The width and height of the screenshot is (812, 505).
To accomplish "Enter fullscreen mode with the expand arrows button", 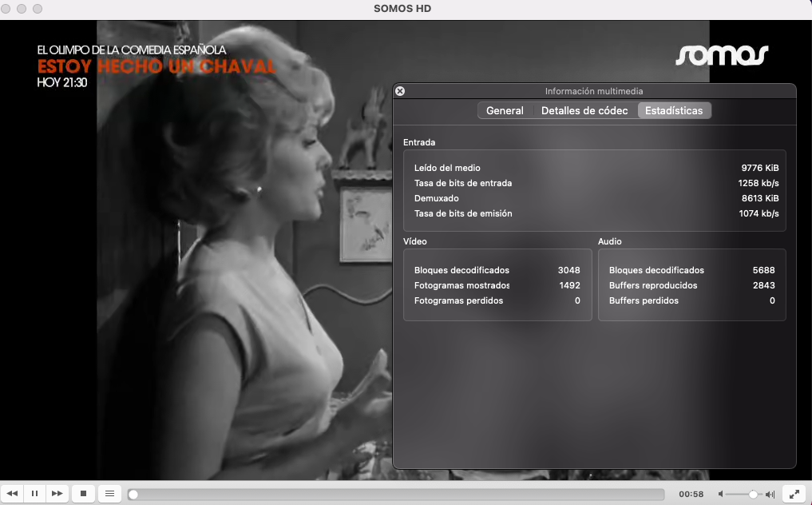I will pyautogui.click(x=794, y=494).
